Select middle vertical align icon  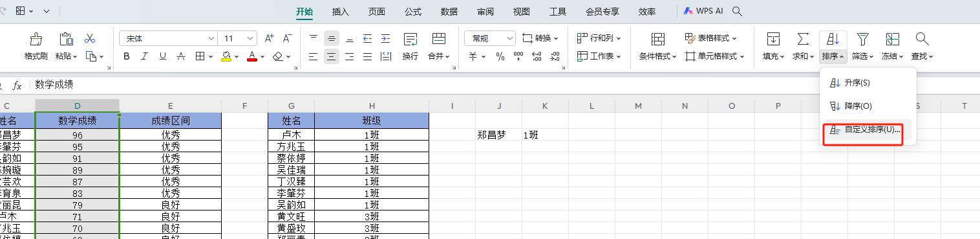coord(332,39)
